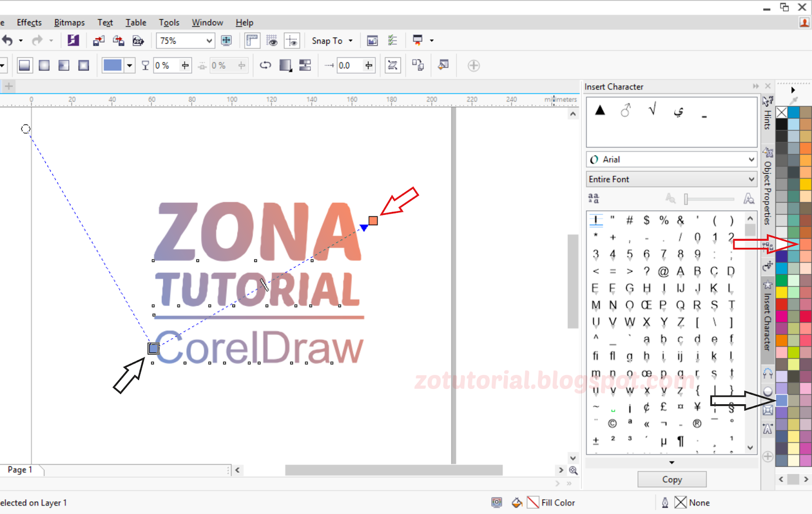Open the Undo history dropdown arrow
This screenshot has height=514, width=812.
[x=21, y=40]
